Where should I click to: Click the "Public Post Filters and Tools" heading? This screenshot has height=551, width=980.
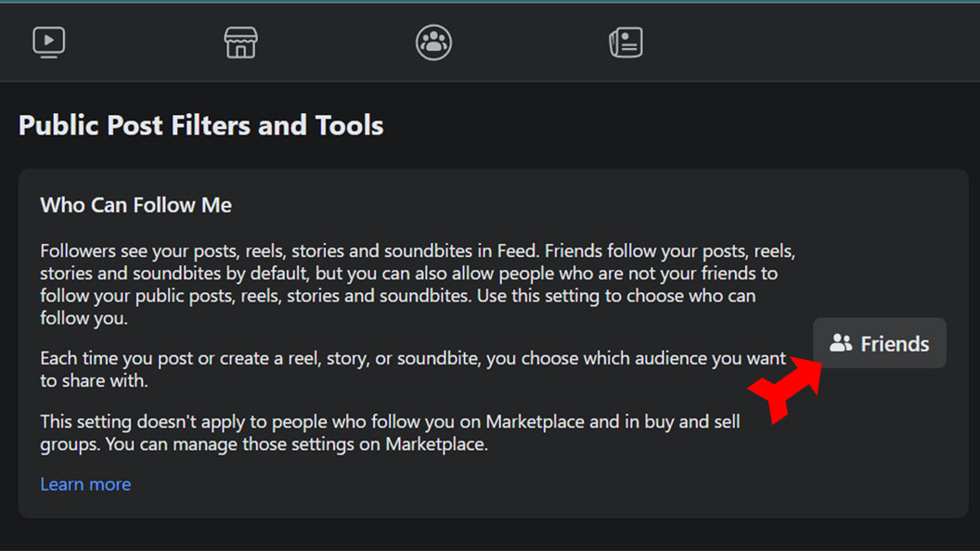201,125
